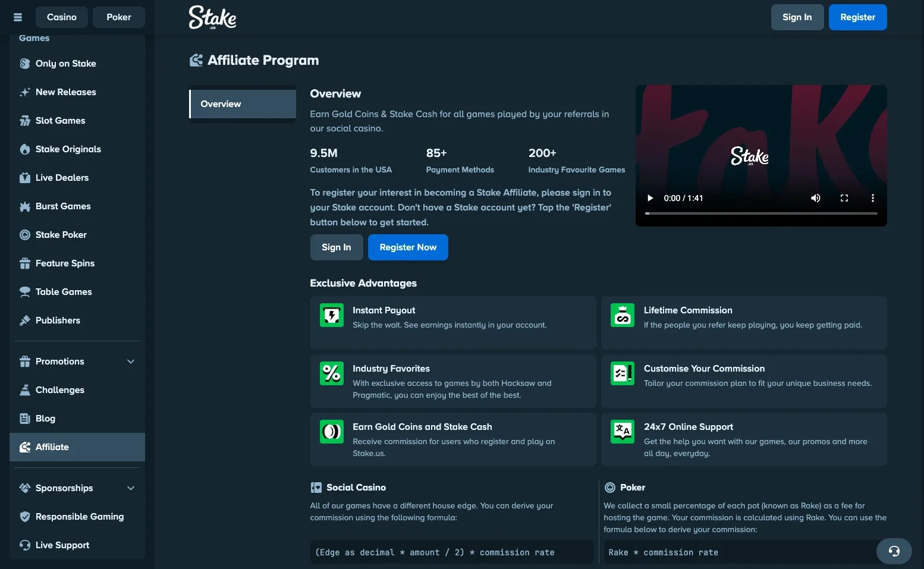The image size is (924, 569).
Task: Open the Table Games icon
Action: 25,292
